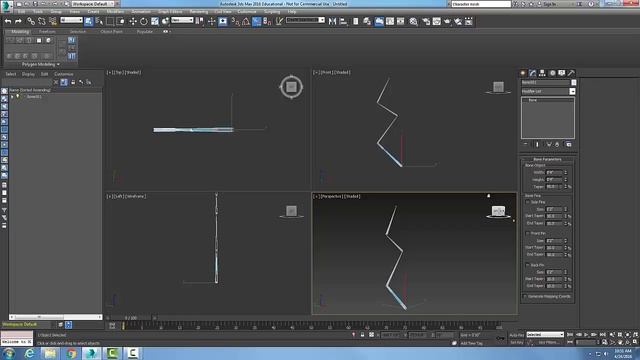Viewport: 640px width, 360px height.
Task: Toggle the Set Key mode button
Action: [517, 342]
